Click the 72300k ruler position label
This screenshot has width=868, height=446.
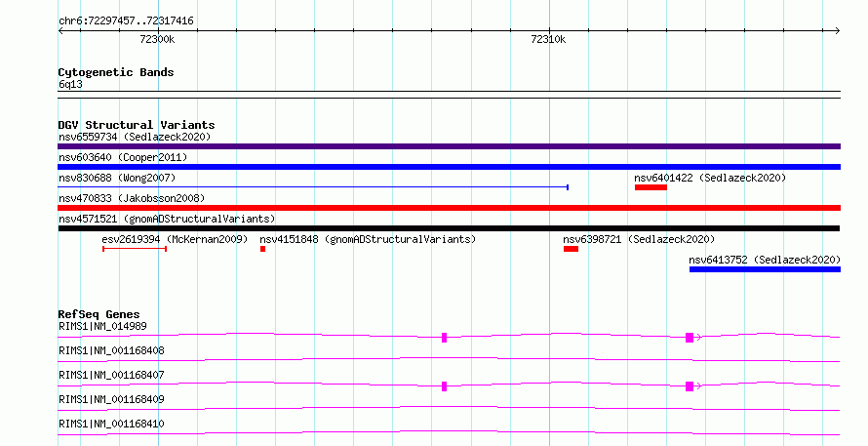[157, 39]
